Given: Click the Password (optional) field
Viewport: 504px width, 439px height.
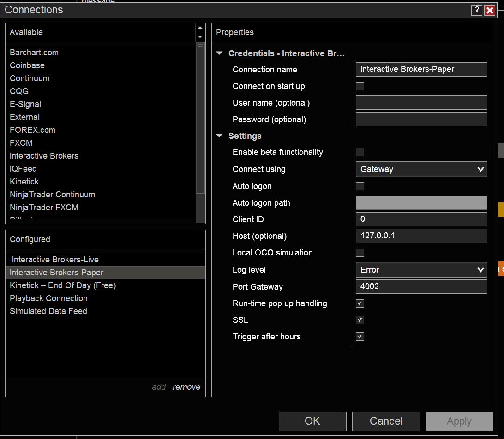Looking at the screenshot, I should pyautogui.click(x=421, y=119).
